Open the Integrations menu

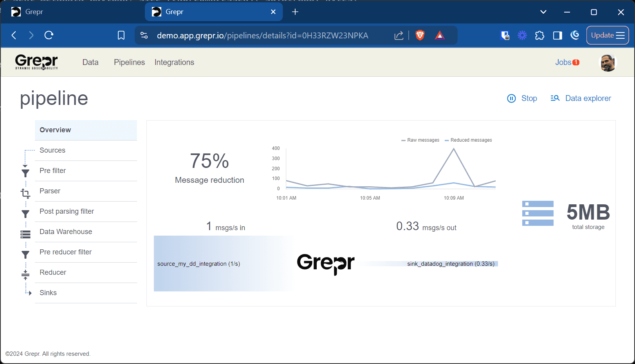point(174,62)
